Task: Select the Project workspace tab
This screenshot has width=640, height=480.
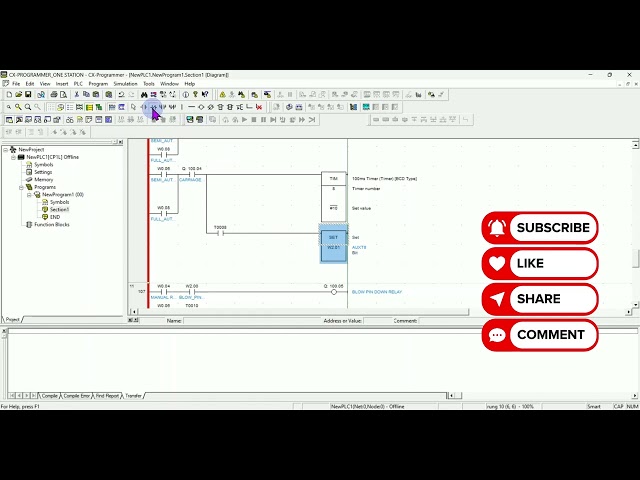Action: pyautogui.click(x=12, y=320)
